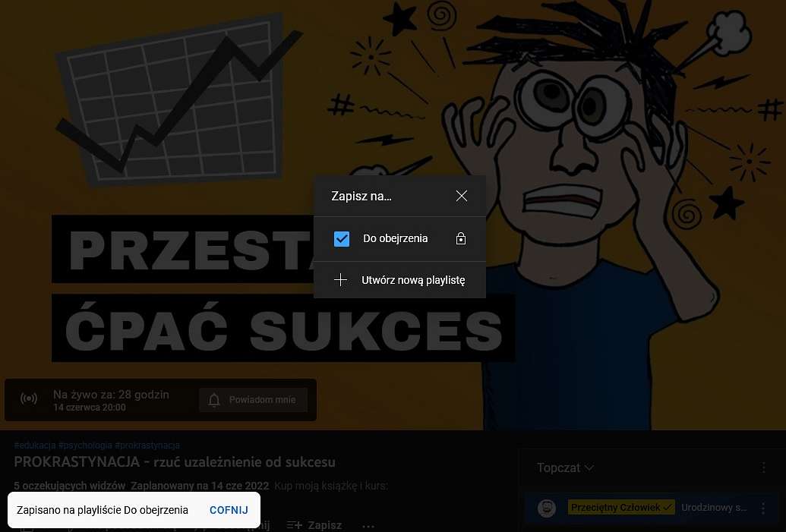786x532 pixels.
Task: Select 'Utwórz nową playlistę' option
Action: pos(400,280)
